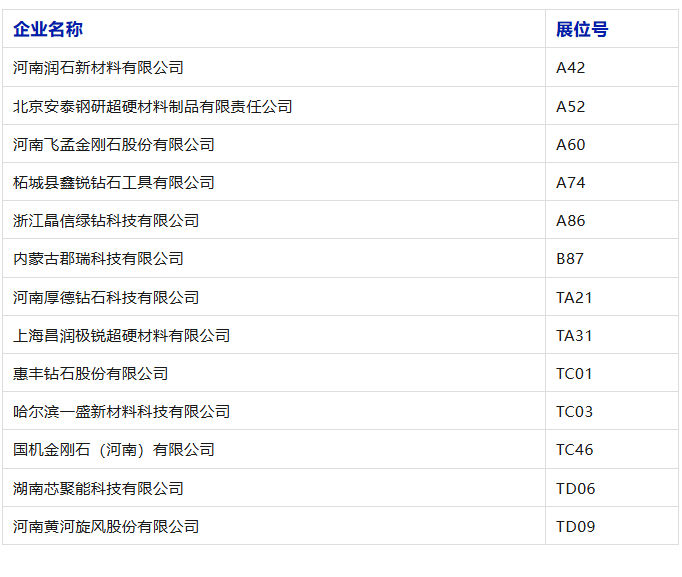Click booth number TC46
This screenshot has width=682, height=577.
click(575, 450)
